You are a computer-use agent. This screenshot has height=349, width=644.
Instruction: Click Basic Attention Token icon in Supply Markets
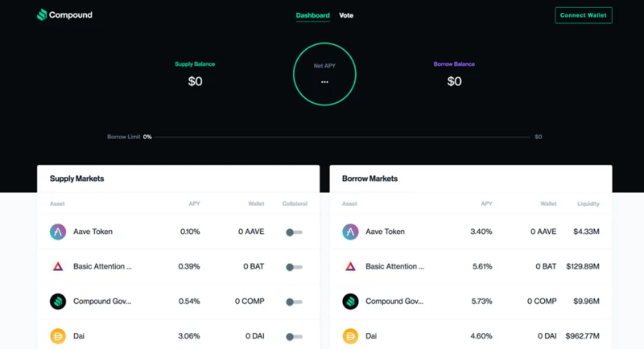point(58,266)
